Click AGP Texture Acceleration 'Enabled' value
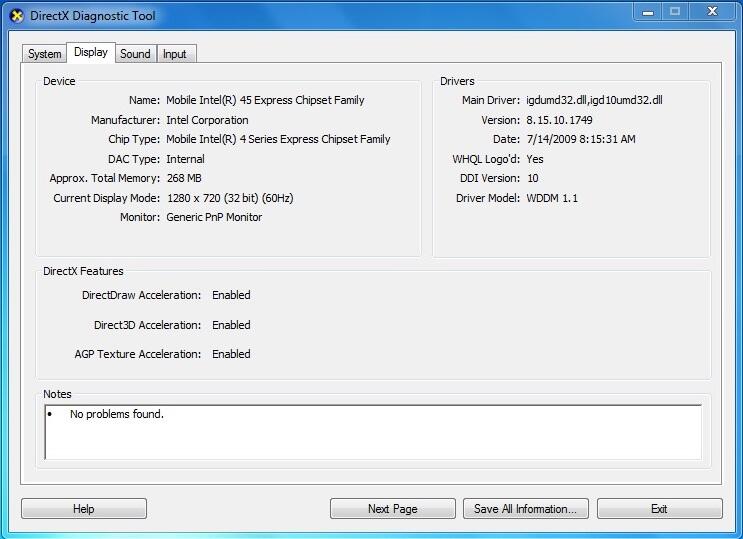 coord(231,354)
